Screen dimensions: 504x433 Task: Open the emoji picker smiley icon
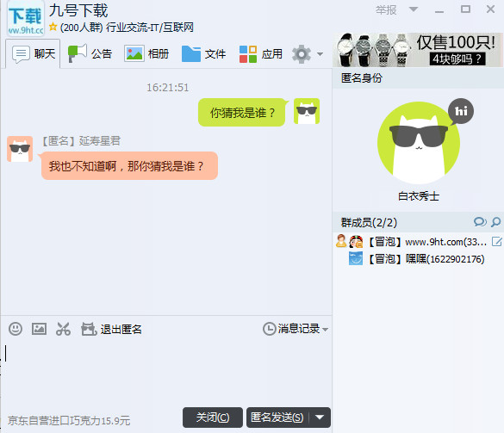[x=16, y=329]
